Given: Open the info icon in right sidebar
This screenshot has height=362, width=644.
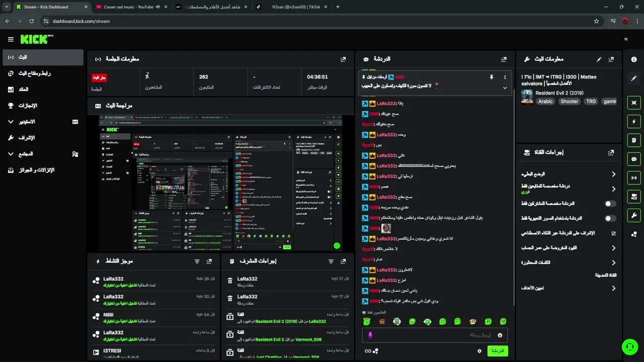Looking at the screenshot, I should pyautogui.click(x=634, y=59).
